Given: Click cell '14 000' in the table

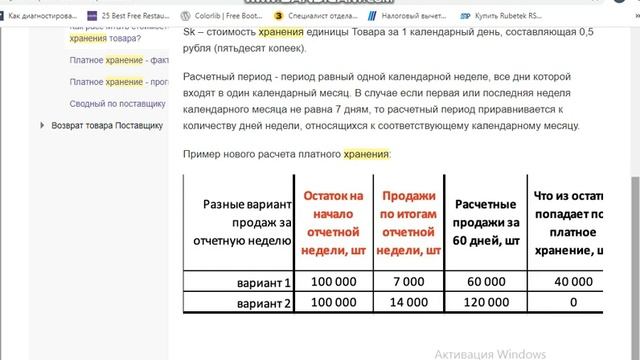Looking at the screenshot, I should pyautogui.click(x=409, y=302).
